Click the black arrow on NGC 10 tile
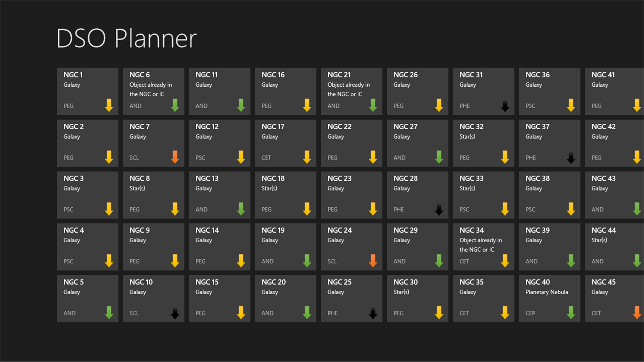Image resolution: width=644 pixels, height=362 pixels. (x=175, y=313)
